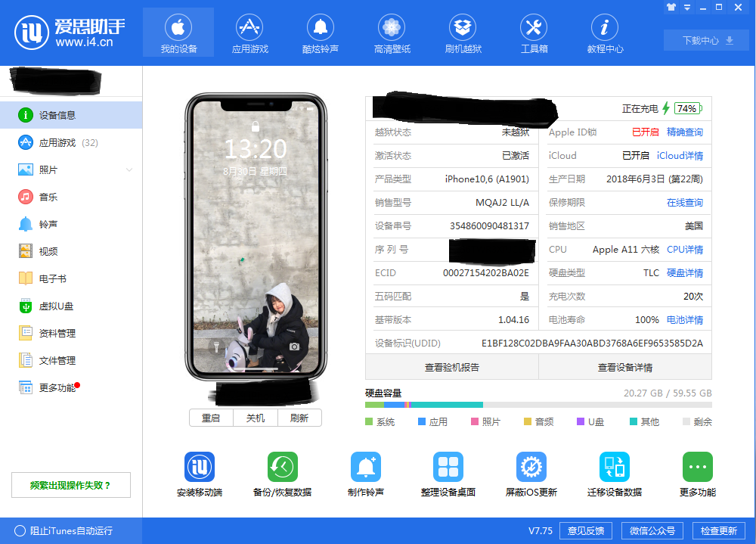Open 教程中心 tutorial center
This screenshot has height=544, width=756.
tap(605, 33)
